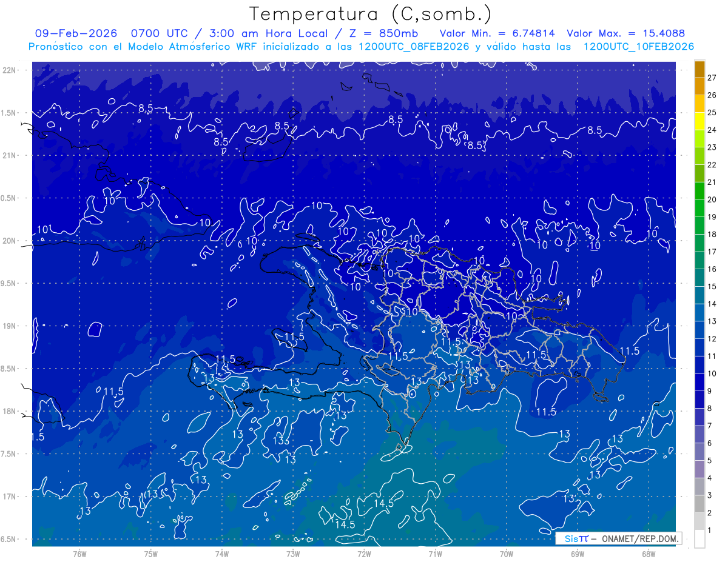Click the colorbar label "3"
728x562 pixels.
click(710, 495)
